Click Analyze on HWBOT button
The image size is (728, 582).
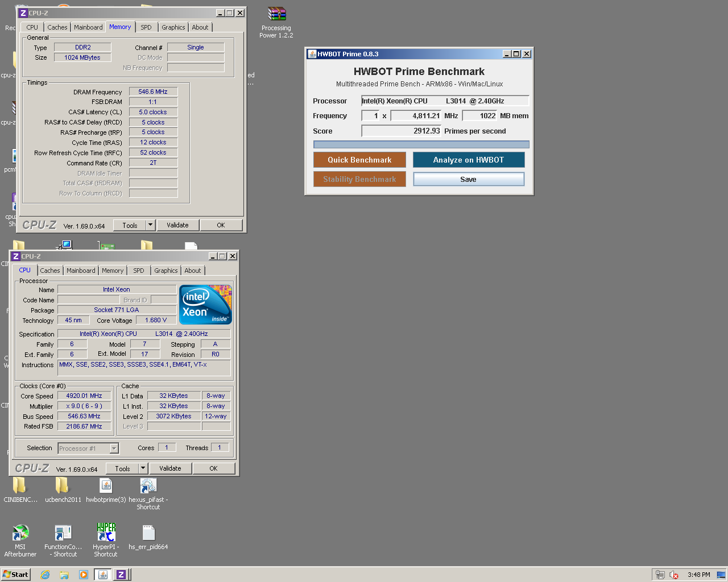click(469, 160)
